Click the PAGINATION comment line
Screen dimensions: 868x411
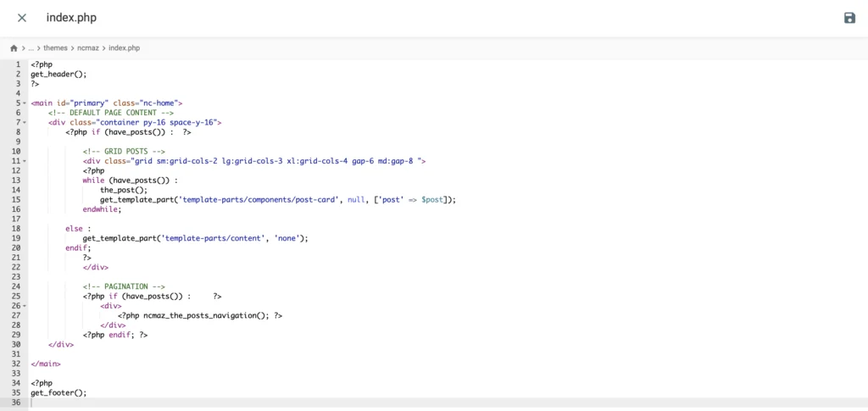tap(124, 286)
